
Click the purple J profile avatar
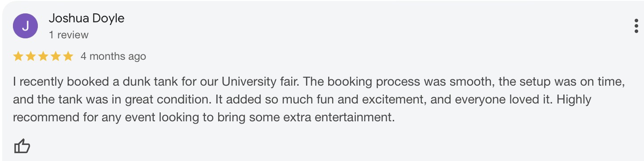pos(25,26)
